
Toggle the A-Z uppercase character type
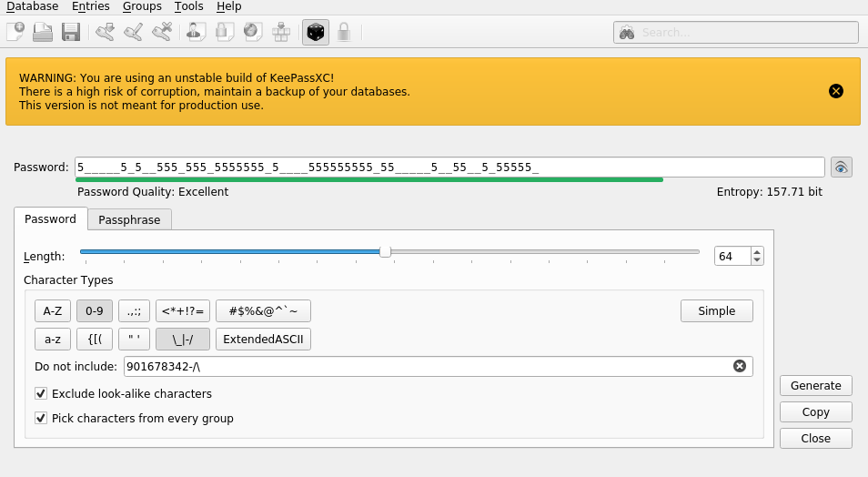[53, 310]
